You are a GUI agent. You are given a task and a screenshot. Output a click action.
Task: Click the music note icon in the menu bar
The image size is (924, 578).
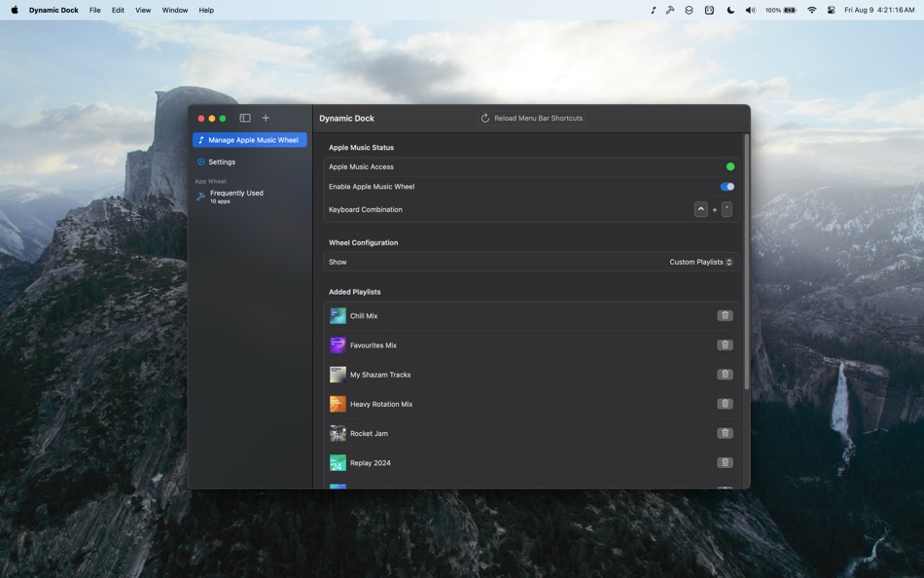[x=654, y=10]
